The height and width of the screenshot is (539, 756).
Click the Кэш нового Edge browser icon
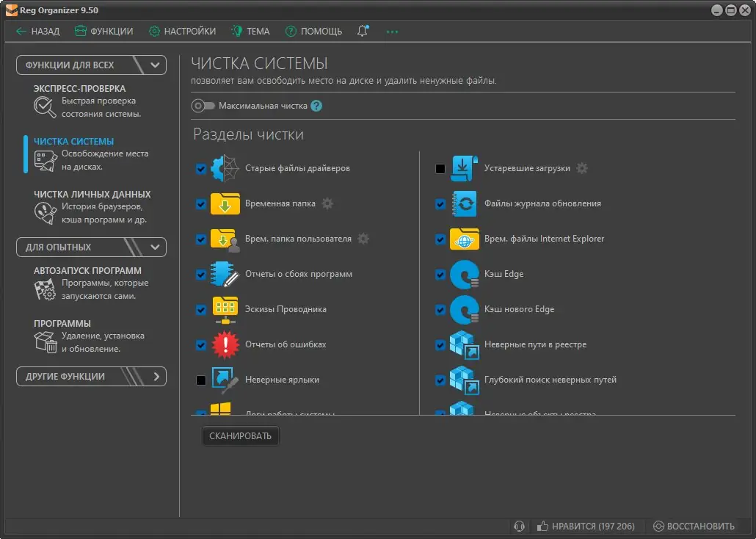[465, 309]
